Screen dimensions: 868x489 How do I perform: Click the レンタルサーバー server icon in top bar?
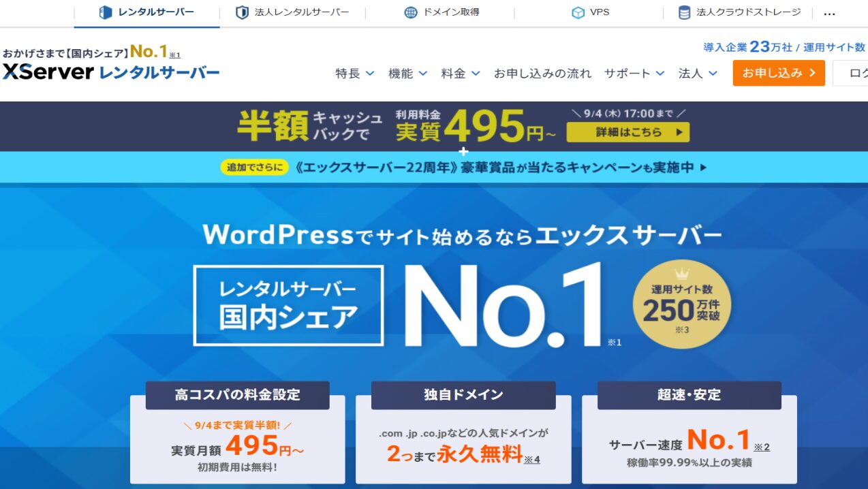click(x=105, y=12)
